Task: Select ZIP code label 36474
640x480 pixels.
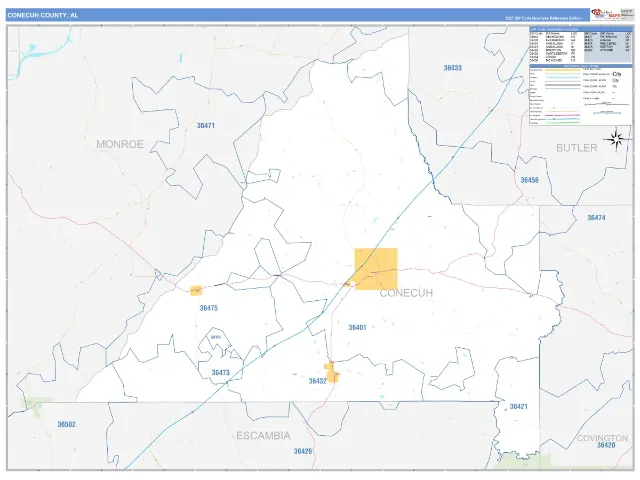Action: click(x=596, y=218)
